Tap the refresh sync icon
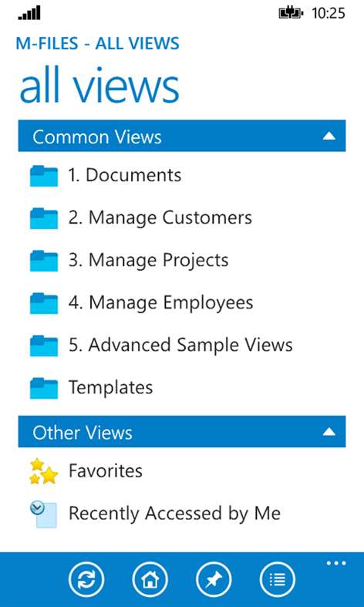 click(x=86, y=579)
